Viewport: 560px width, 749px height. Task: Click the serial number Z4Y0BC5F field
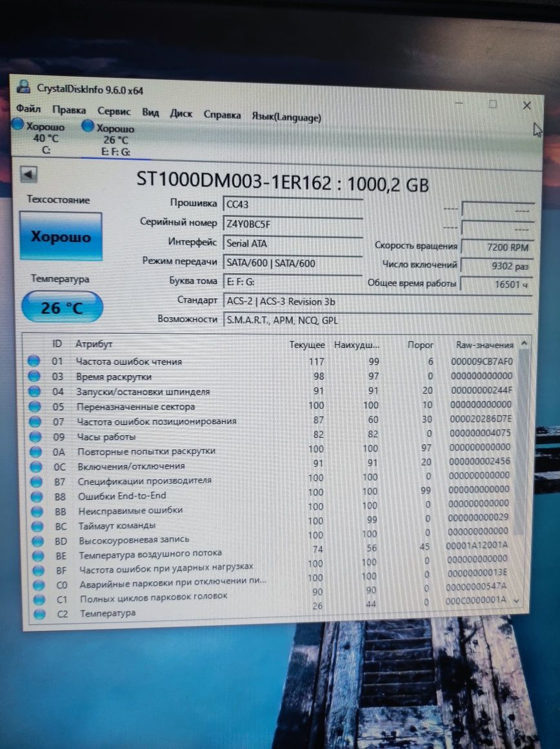[293, 224]
